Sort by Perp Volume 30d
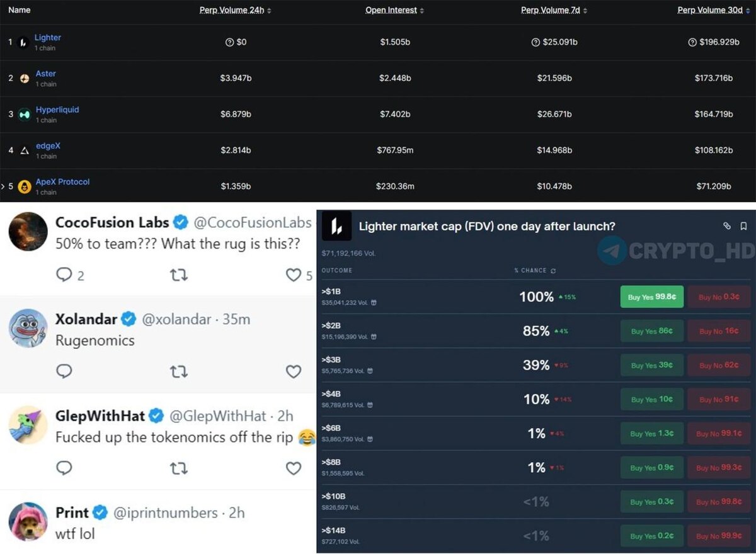Viewport: 756px width, 554px height. pos(714,11)
